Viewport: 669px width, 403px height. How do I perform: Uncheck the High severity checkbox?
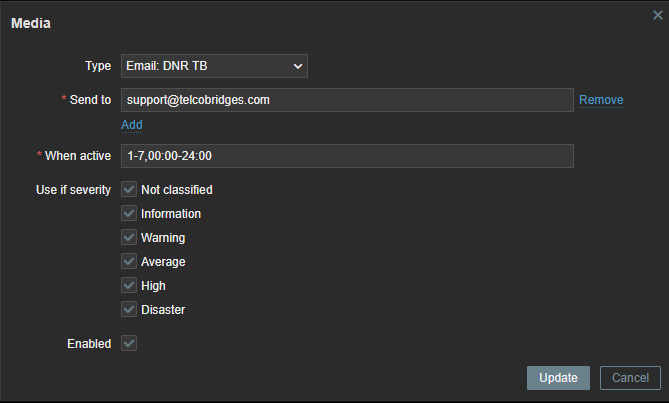pos(129,286)
